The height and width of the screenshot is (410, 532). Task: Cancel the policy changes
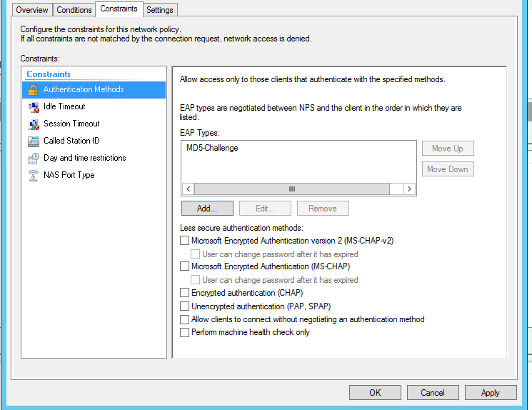coord(433,393)
